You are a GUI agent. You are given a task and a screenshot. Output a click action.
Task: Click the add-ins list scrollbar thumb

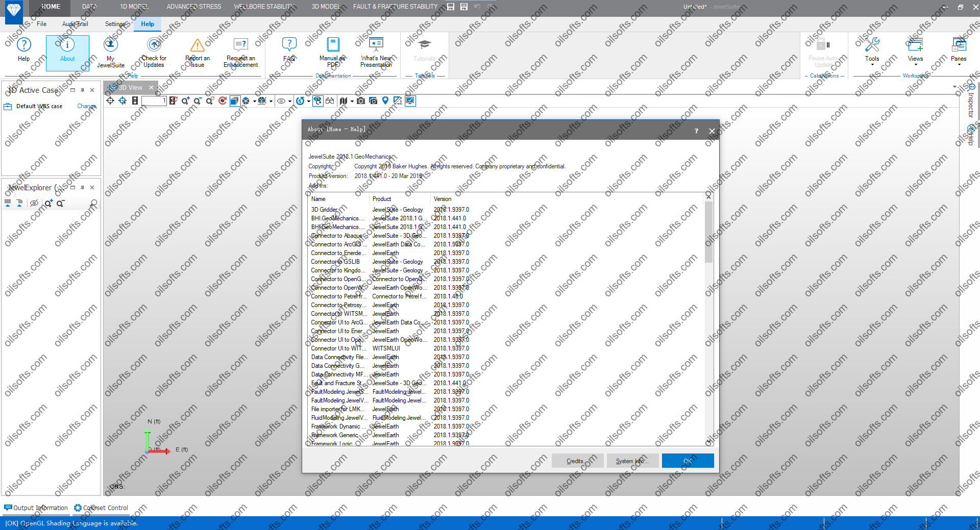tap(708, 232)
